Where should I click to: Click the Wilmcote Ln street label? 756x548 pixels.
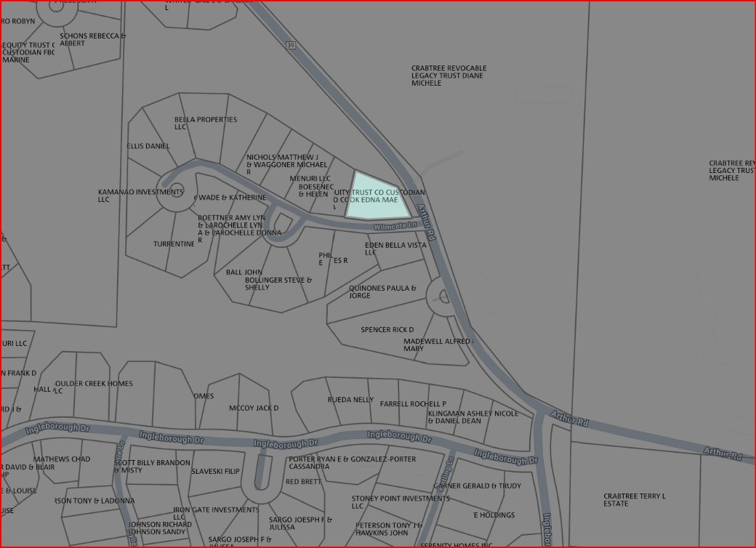(395, 225)
